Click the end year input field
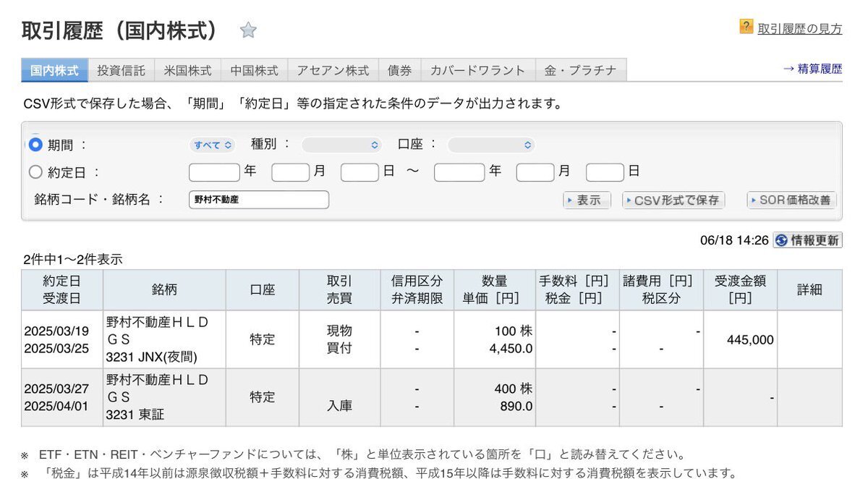 point(459,172)
